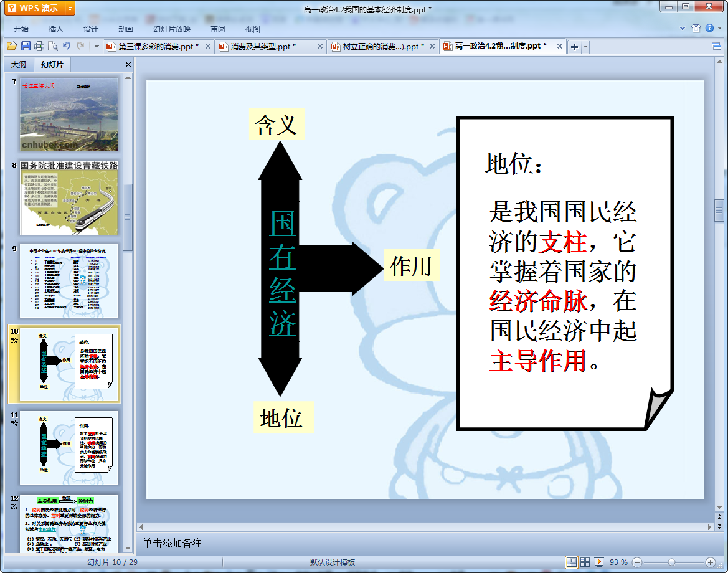Image resolution: width=728 pixels, height=573 pixels.
Task: Click the Redo arrow icon
Action: (80, 46)
